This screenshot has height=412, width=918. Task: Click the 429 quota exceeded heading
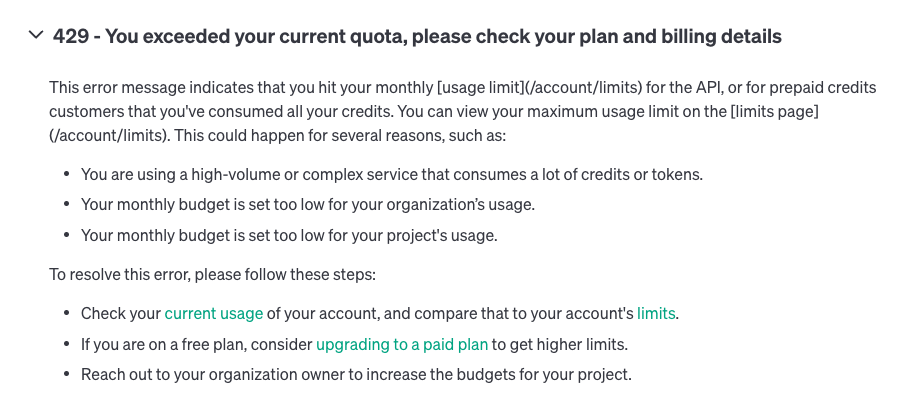[417, 36]
